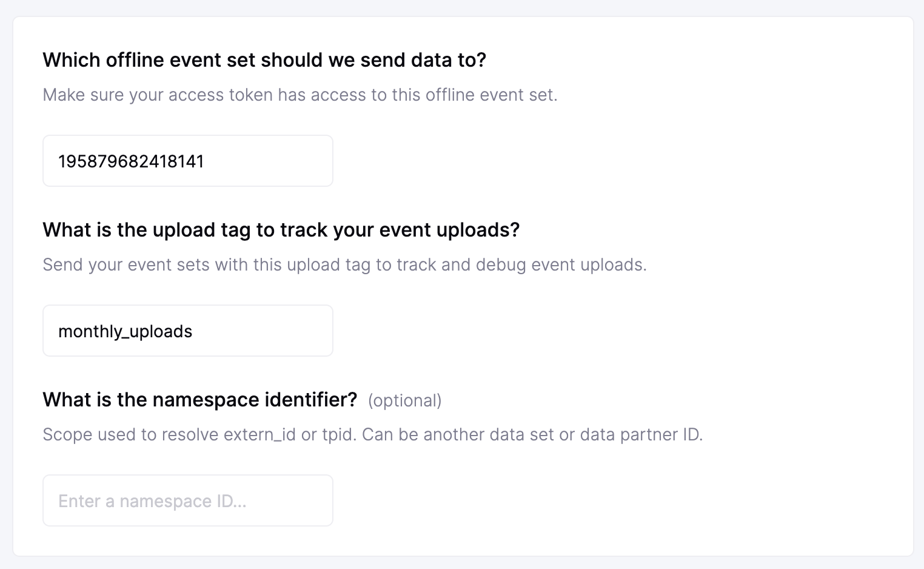Screen dimensions: 924x569
Task: Click the extern_id scope description text
Action: tap(373, 434)
